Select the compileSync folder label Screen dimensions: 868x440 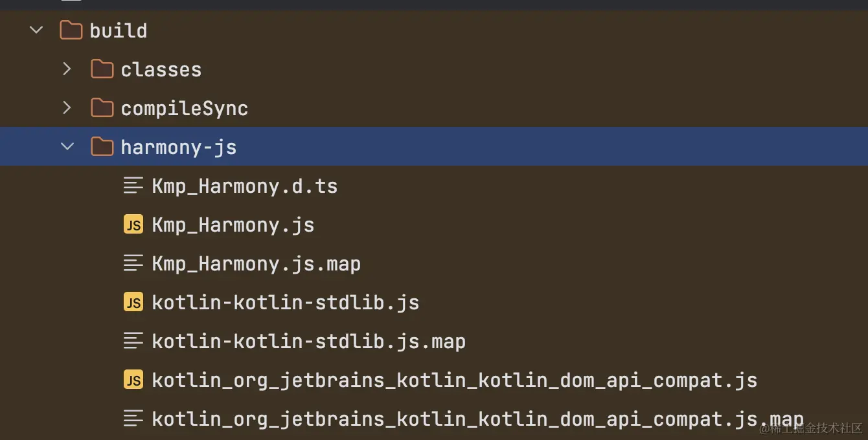[185, 108]
